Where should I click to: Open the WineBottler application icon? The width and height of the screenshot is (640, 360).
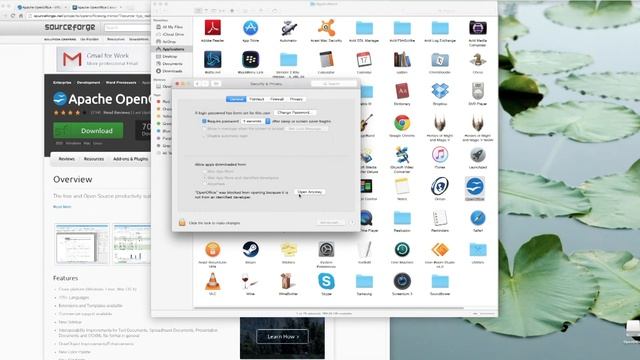(289, 281)
